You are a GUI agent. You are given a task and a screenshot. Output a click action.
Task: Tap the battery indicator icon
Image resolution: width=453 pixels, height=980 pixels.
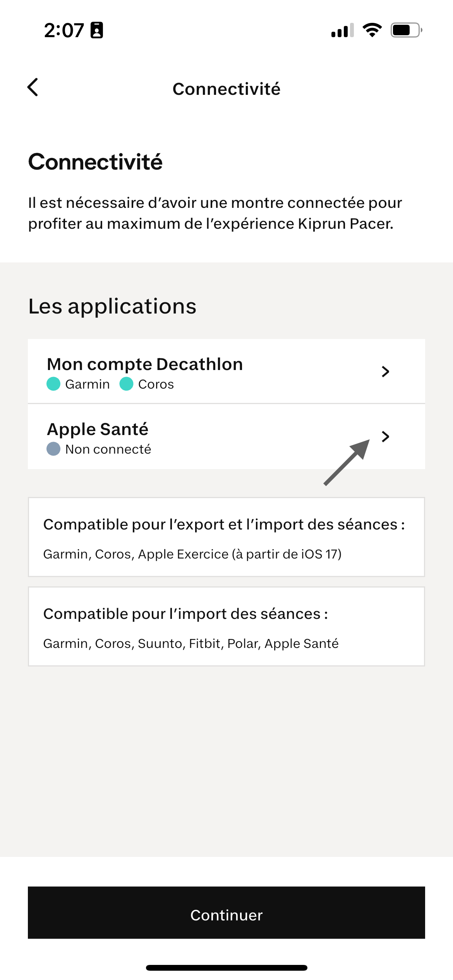tap(406, 30)
